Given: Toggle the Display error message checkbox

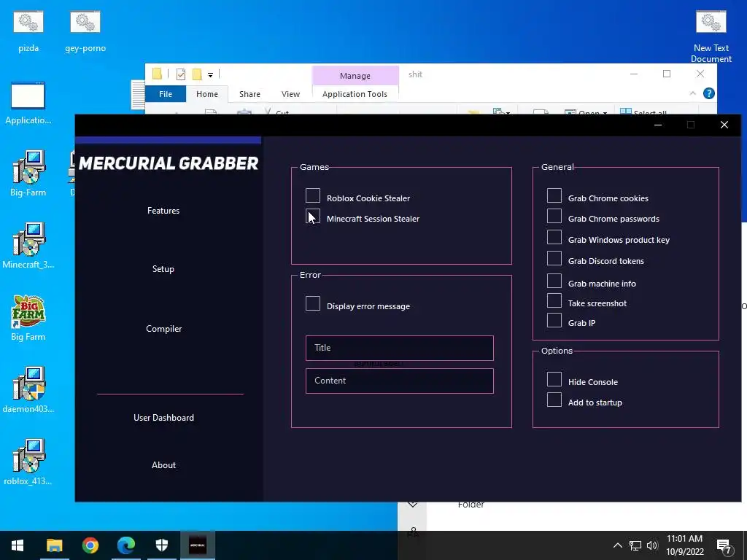Looking at the screenshot, I should (x=312, y=303).
